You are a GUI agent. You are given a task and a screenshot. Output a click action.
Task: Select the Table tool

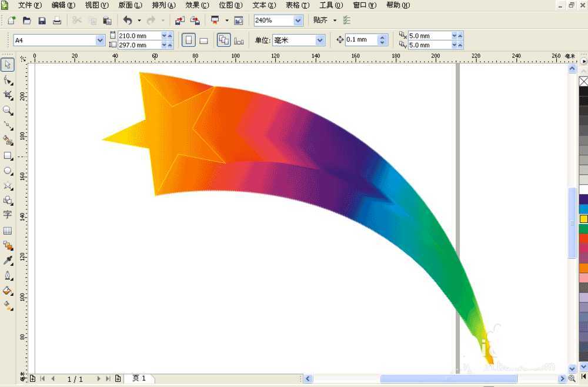8,231
